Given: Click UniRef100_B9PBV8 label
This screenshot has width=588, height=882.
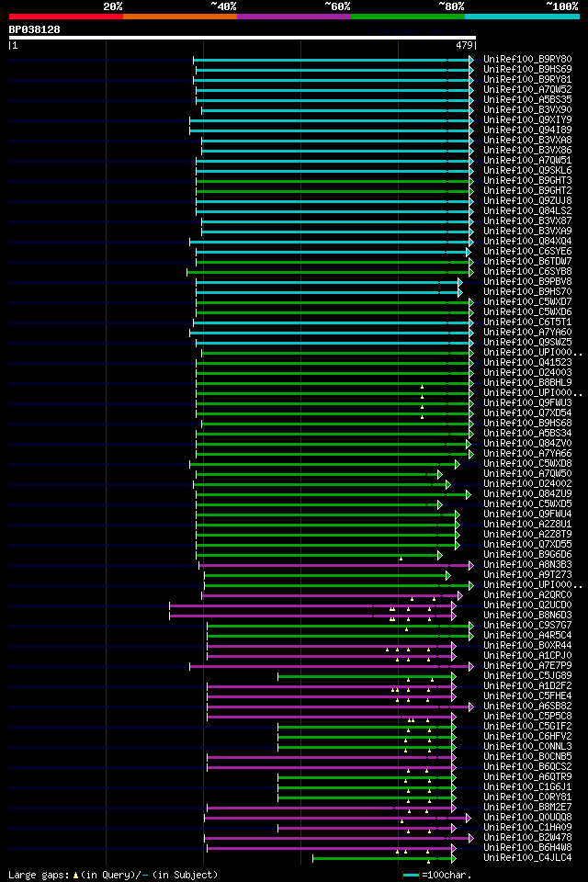Looking at the screenshot, I should coord(527,282).
